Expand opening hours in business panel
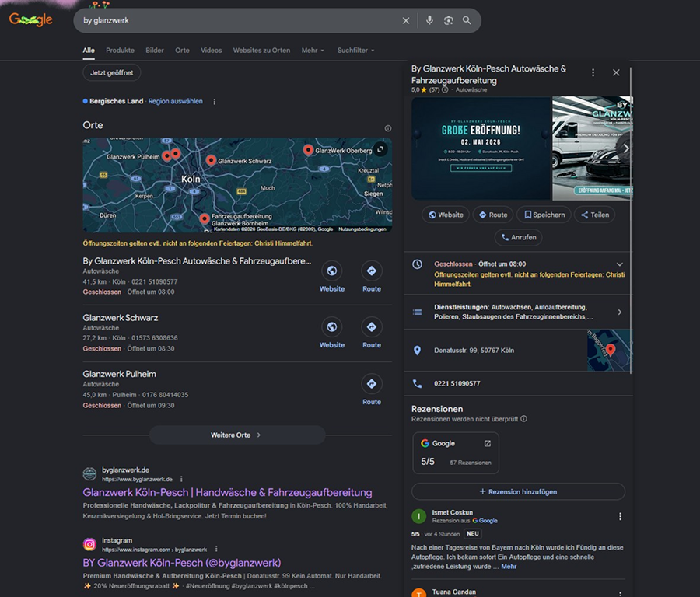The width and height of the screenshot is (700, 597). click(620, 264)
